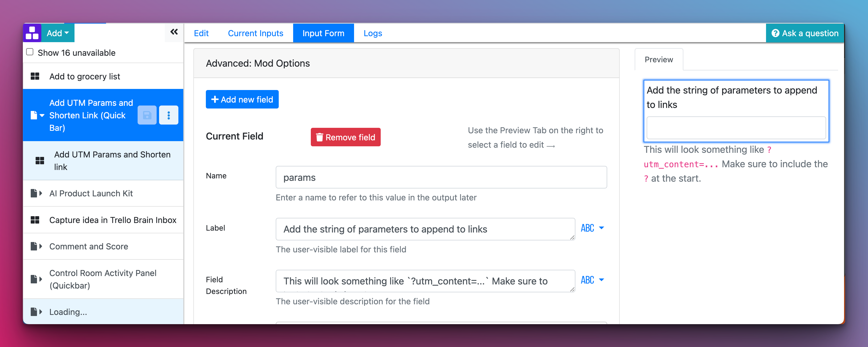This screenshot has width=868, height=347.
Task: Click the help icon in Ask a question
Action: pyautogui.click(x=775, y=33)
